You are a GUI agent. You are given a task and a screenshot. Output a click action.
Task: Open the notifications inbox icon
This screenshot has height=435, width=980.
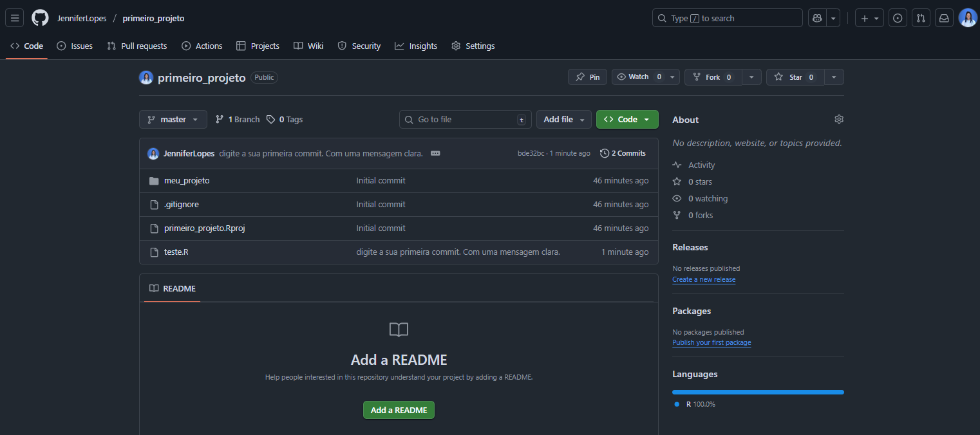click(x=944, y=18)
